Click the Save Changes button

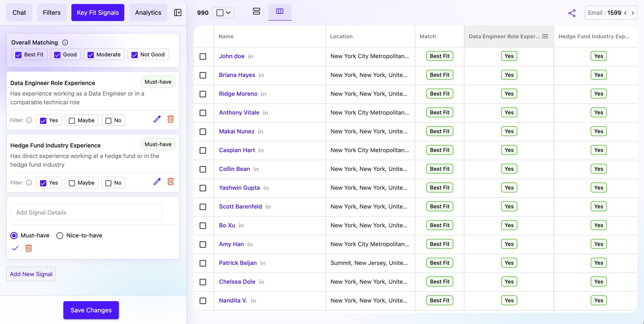point(91,310)
